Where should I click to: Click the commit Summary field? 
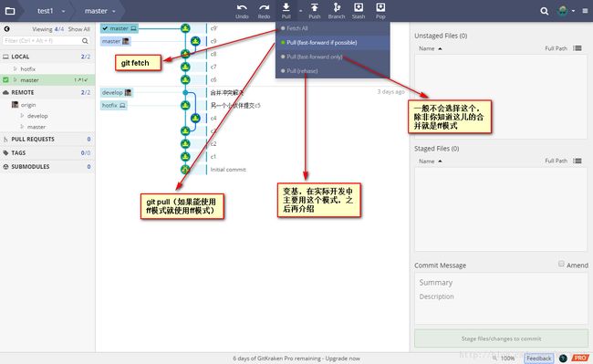[x=501, y=283]
